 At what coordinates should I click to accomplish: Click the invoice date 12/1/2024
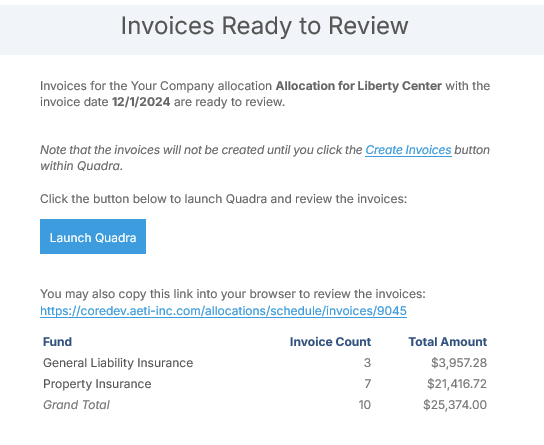(x=141, y=102)
